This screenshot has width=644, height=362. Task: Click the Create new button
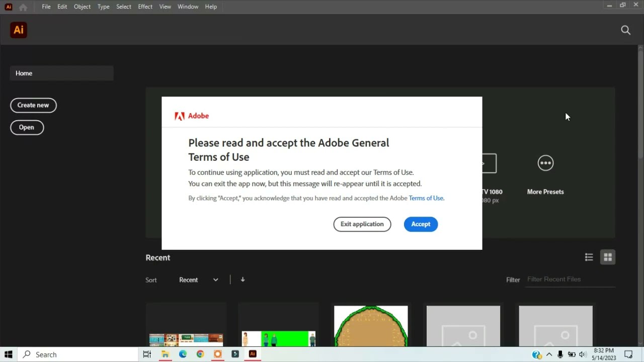[33, 105]
